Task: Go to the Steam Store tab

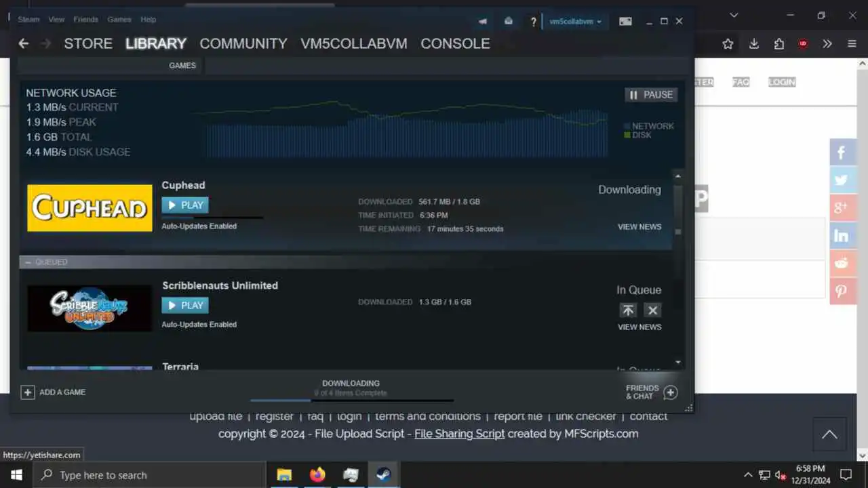Action: 88,43
